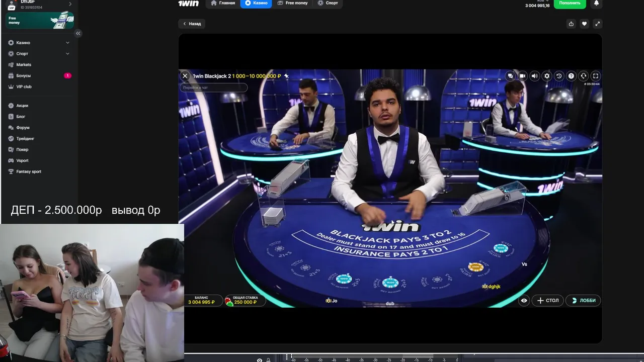Share the game with the share icon
The image size is (644, 362).
pos(571,24)
